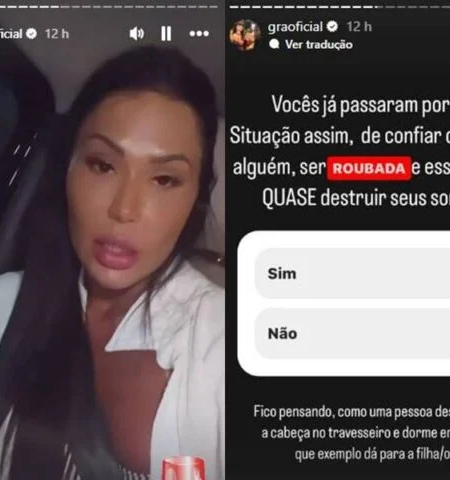Click the 12 h timestamp on the left story

[57, 34]
